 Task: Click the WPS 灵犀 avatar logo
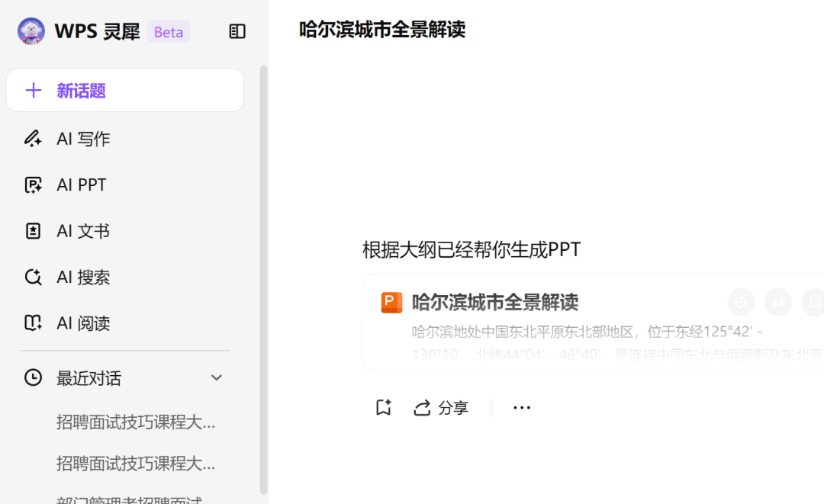[x=31, y=31]
